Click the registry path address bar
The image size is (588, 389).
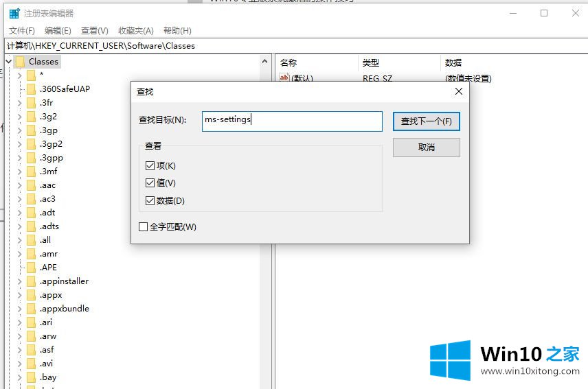(296, 46)
